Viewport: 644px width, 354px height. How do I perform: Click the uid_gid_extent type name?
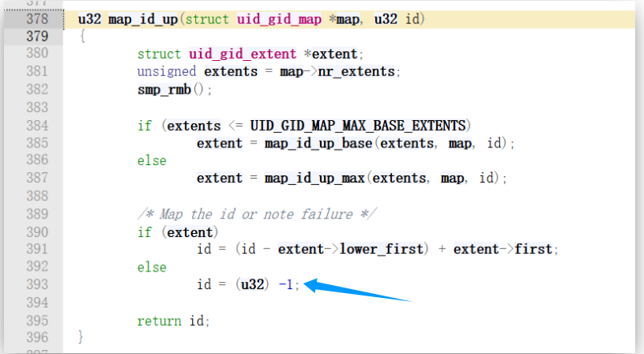click(242, 54)
